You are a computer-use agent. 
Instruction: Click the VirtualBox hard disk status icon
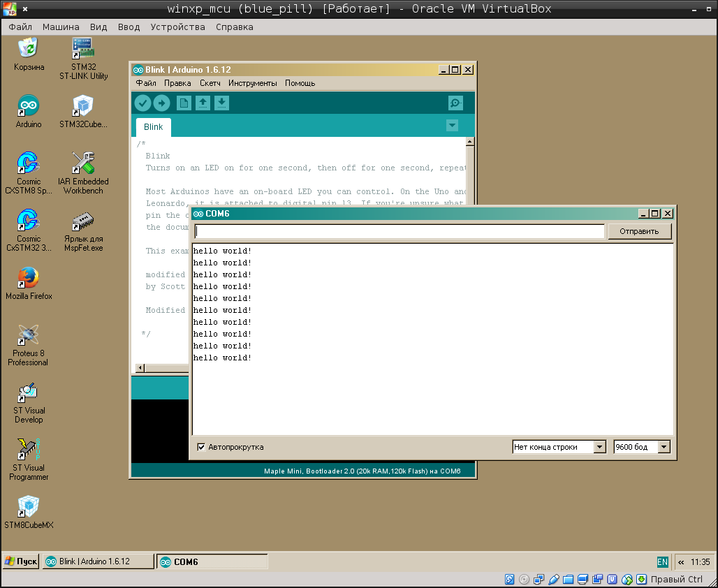click(x=509, y=580)
